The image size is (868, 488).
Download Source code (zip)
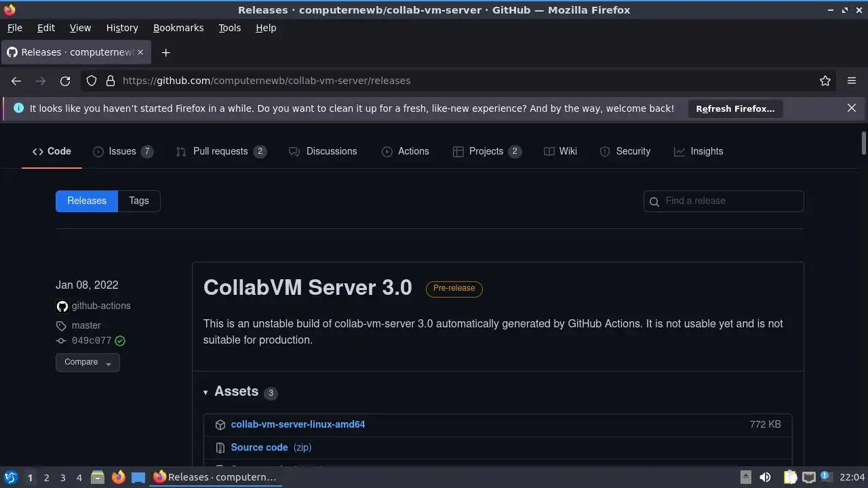coord(271,447)
